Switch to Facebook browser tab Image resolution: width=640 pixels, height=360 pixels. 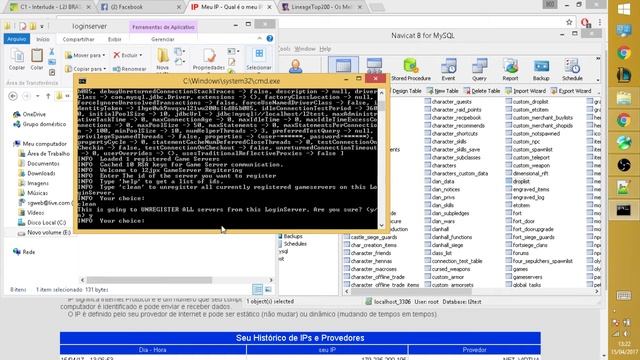coord(140,7)
